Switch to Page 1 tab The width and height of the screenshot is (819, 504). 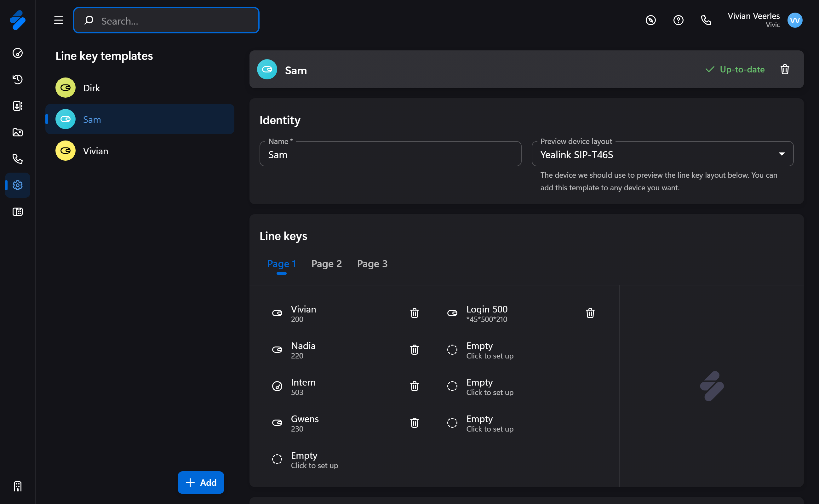(281, 264)
